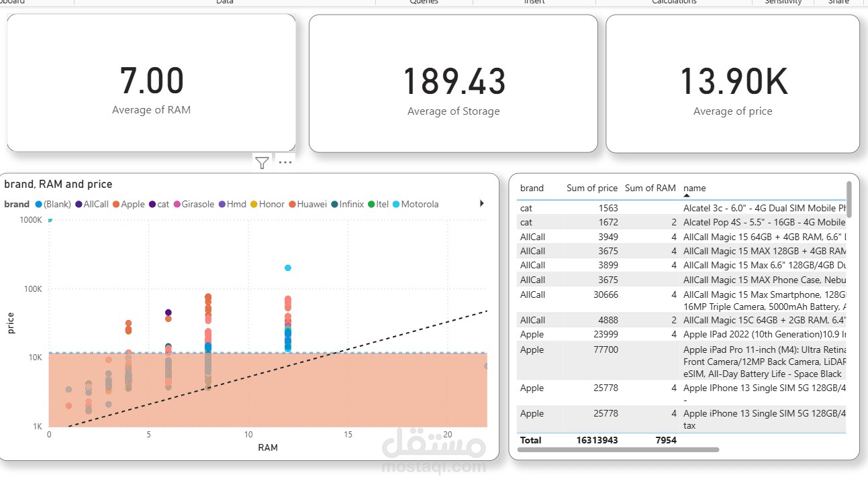The height and width of the screenshot is (485, 868).
Task: Click the table's horizontal scrollbar
Action: coord(618,449)
